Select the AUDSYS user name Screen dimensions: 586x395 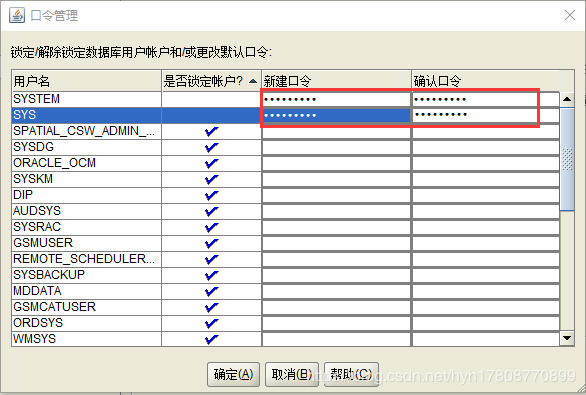[x=37, y=211]
